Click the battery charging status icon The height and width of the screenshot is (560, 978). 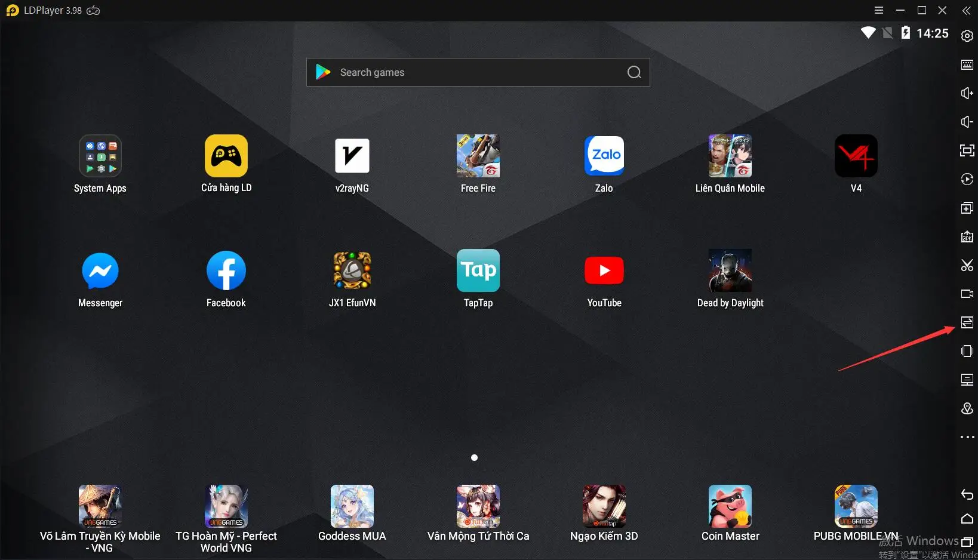coord(906,33)
